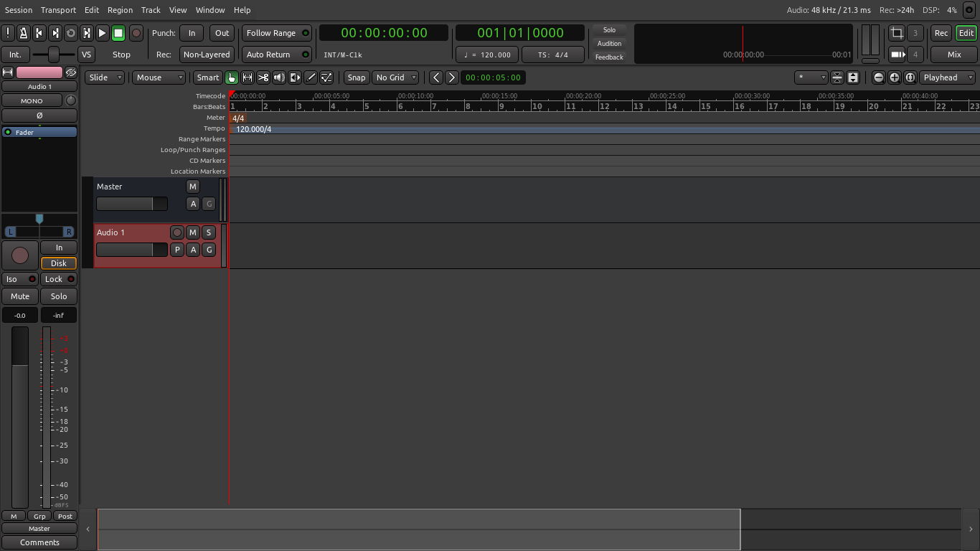This screenshot has height=551, width=980.
Task: Open the Window menu
Action: 210,10
